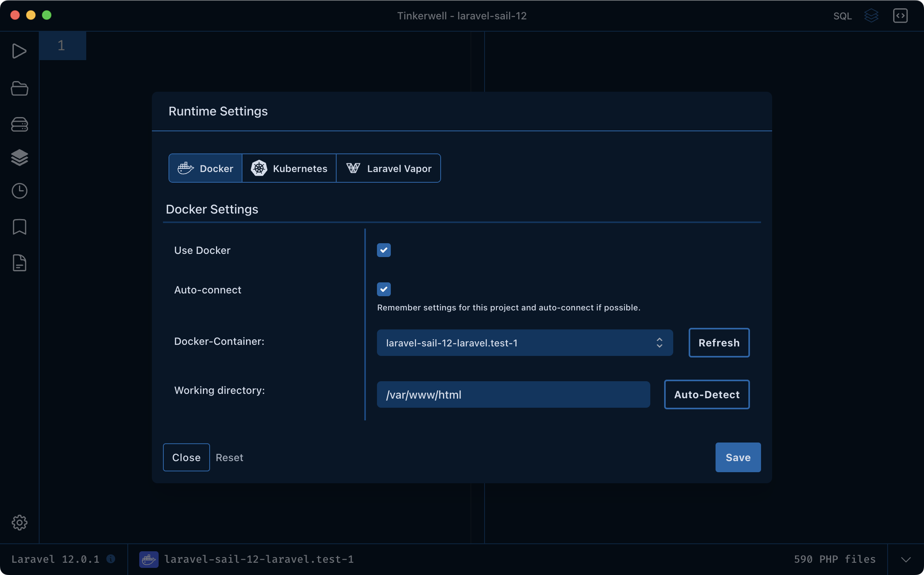This screenshot has width=924, height=575.
Task: Click the SQL button in title bar
Action: point(843,16)
